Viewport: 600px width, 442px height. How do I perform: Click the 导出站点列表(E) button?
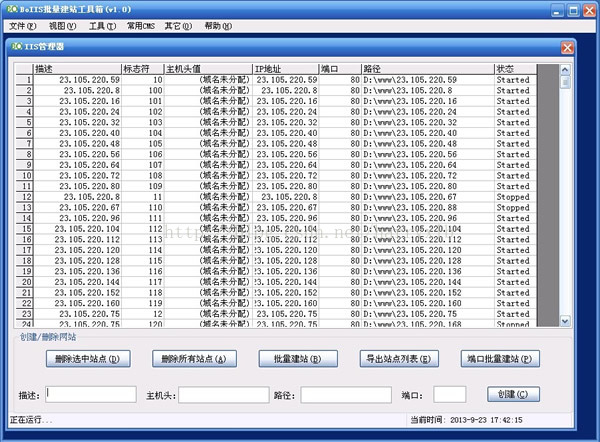[x=399, y=359]
